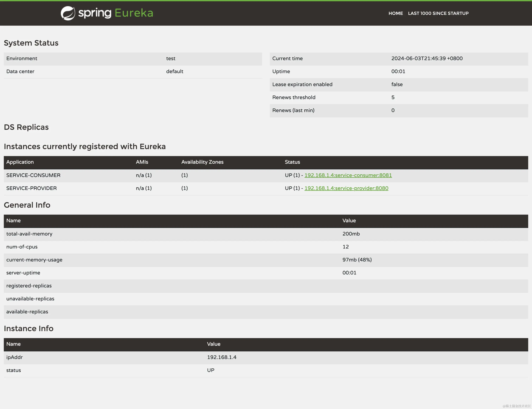This screenshot has height=409, width=532.
Task: Click the ipAddr value 192.168.1.4
Action: point(221,357)
